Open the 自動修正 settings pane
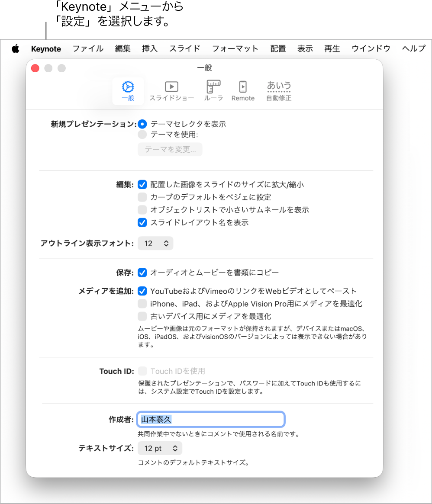The image size is (432, 504). 278,89
